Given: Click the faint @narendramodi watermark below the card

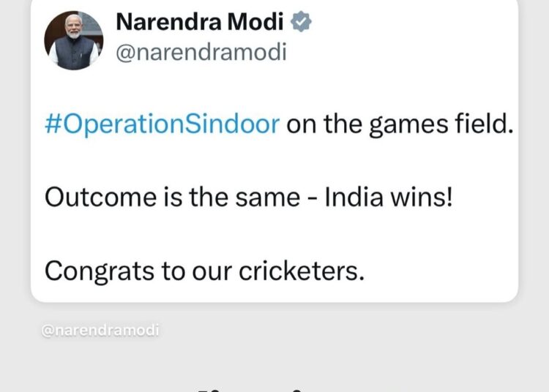Looking at the screenshot, I should [x=101, y=330].
